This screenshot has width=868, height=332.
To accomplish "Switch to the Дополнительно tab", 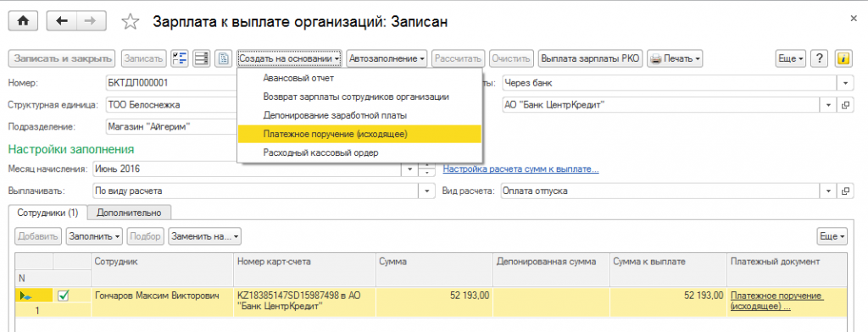I will click(129, 213).
